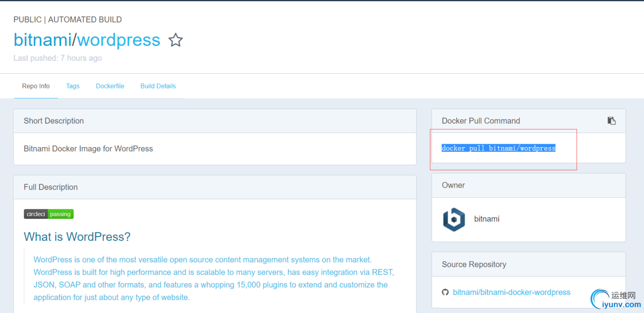
Task: Click the 'Full Description' panel heading
Action: click(x=50, y=187)
